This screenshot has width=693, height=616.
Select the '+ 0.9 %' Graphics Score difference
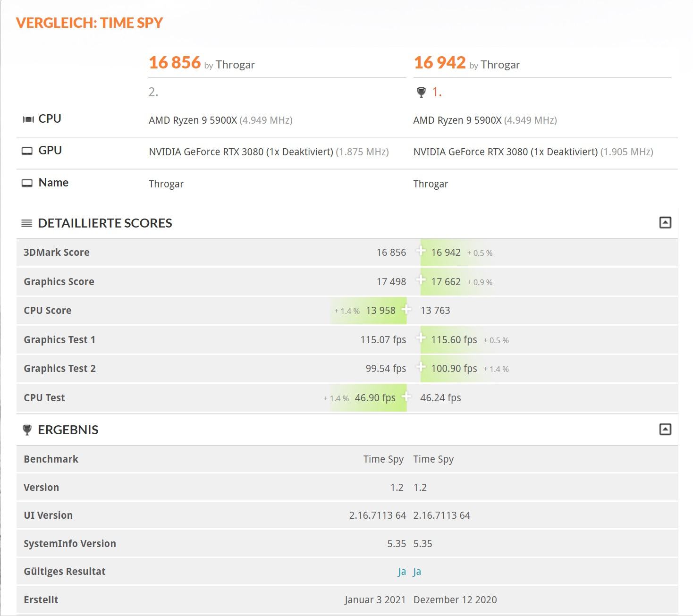[480, 282]
